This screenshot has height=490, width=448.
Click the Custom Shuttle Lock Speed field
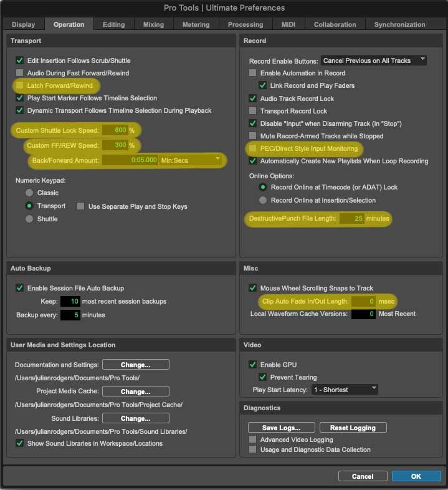point(115,130)
